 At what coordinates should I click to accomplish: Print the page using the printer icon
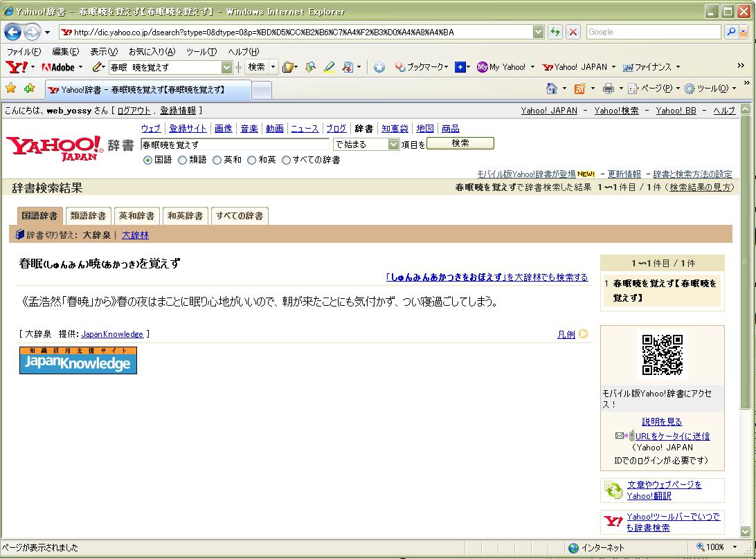[x=608, y=88]
